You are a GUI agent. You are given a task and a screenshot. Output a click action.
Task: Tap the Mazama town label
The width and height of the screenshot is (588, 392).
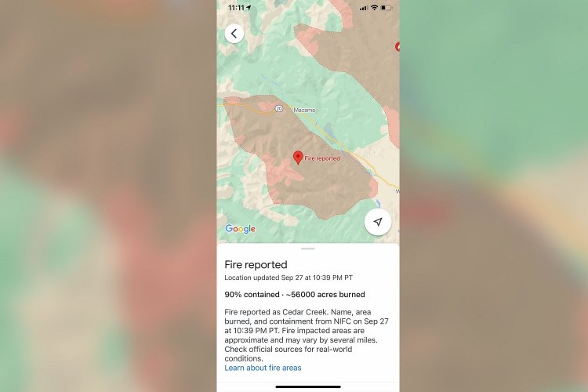304,110
